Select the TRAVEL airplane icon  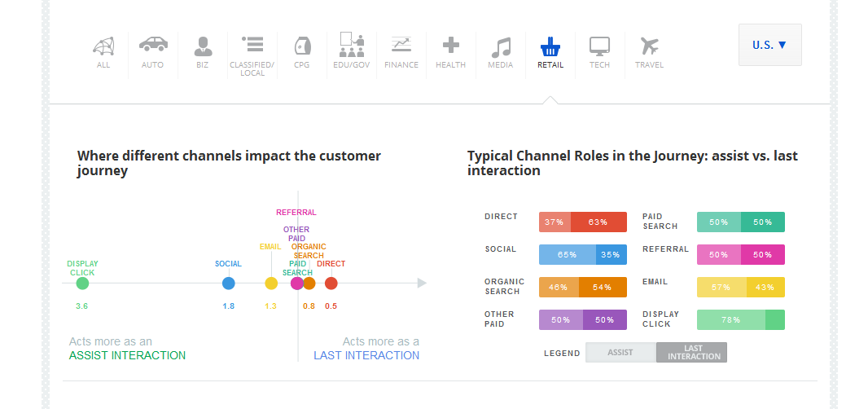tap(649, 46)
